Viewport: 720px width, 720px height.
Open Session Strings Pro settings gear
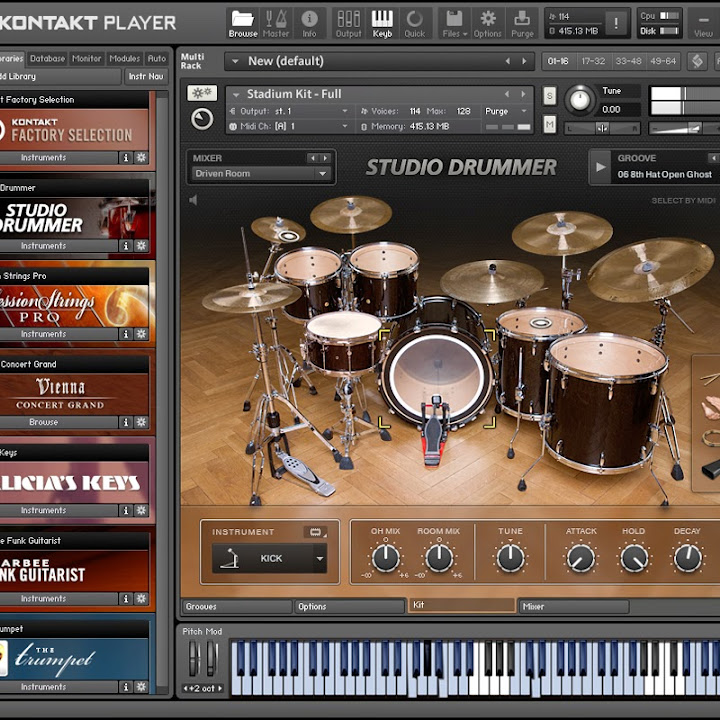(141, 334)
